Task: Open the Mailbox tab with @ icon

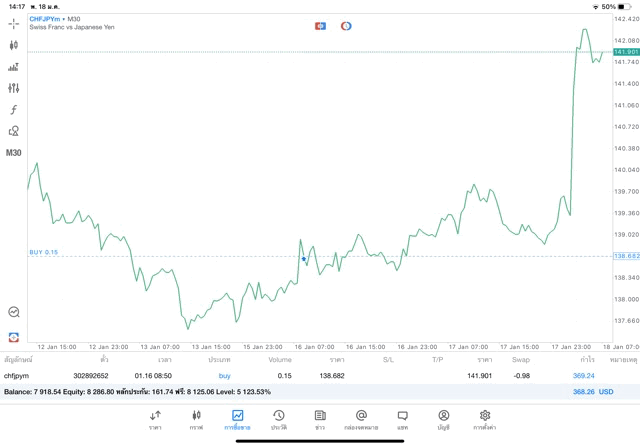Action: tap(361, 420)
